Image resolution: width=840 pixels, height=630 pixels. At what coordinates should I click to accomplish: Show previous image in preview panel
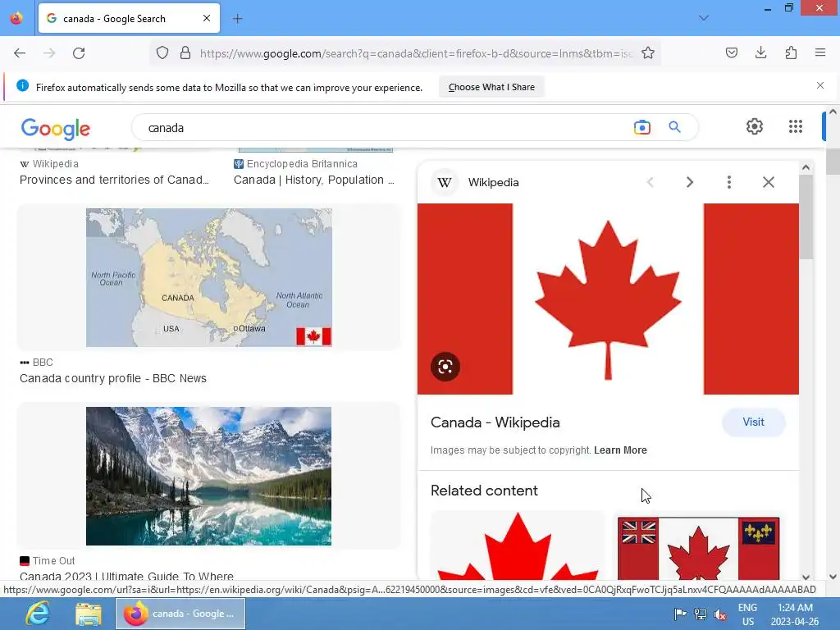(x=651, y=182)
